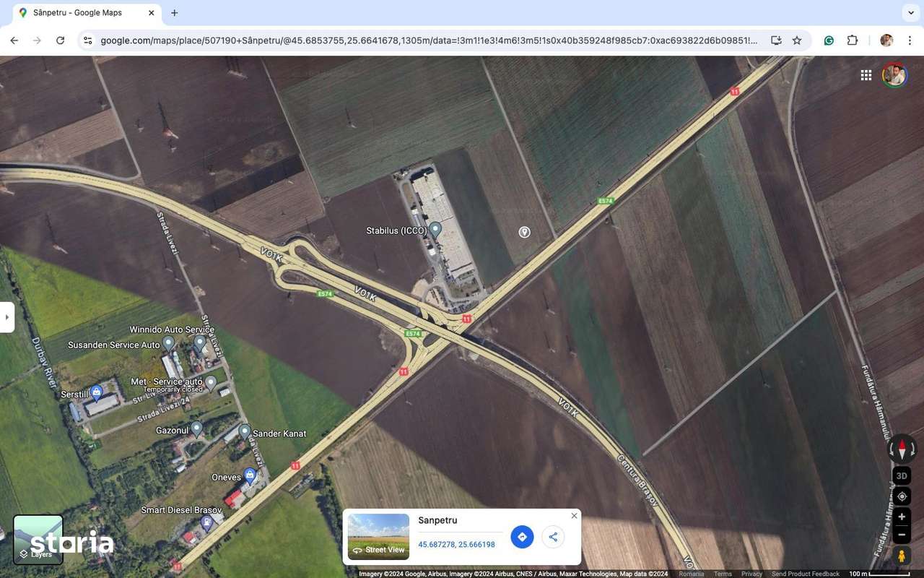Reset map orientation with the compass
This screenshot has width=924, height=578.
(x=901, y=449)
